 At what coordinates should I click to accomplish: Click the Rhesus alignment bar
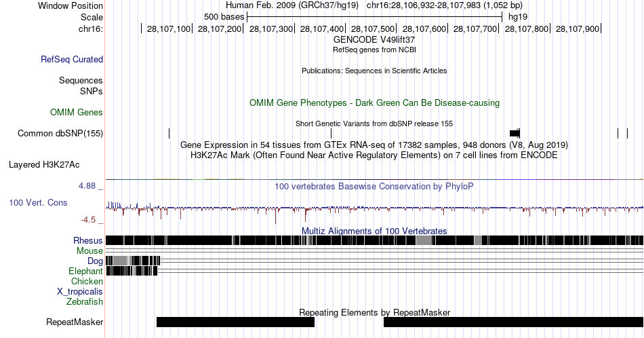pyautogui.click(x=375, y=240)
